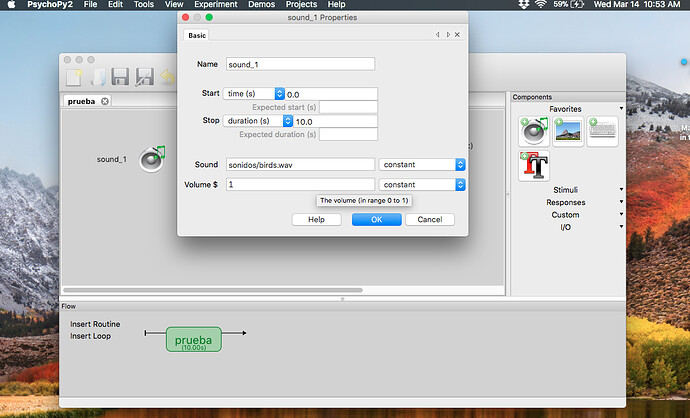Screen dimensions: 690x418
Task: Open the PsychoPy2 application menu
Action: tap(50, 4)
